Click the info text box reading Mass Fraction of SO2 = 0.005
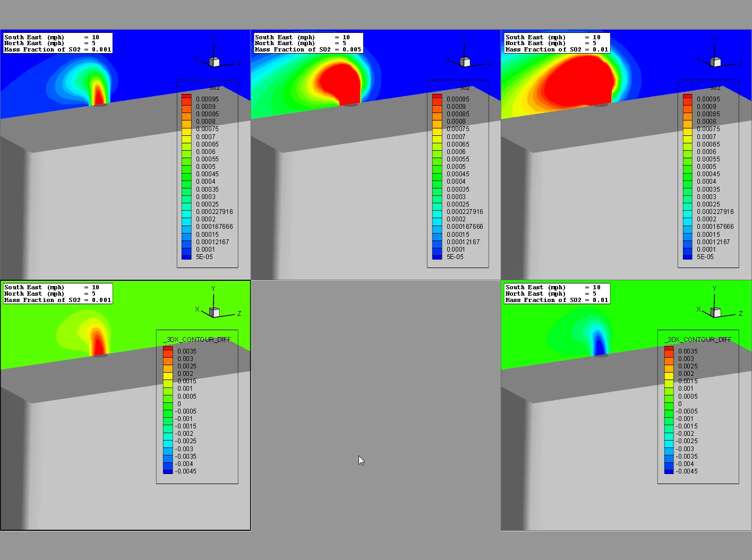The width and height of the screenshot is (752, 560). [x=308, y=43]
